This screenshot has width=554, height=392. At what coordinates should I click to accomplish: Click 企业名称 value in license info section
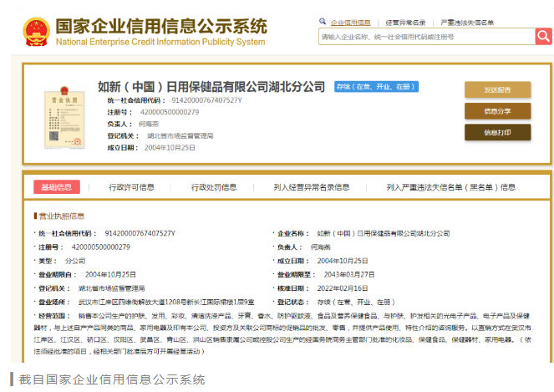click(384, 234)
